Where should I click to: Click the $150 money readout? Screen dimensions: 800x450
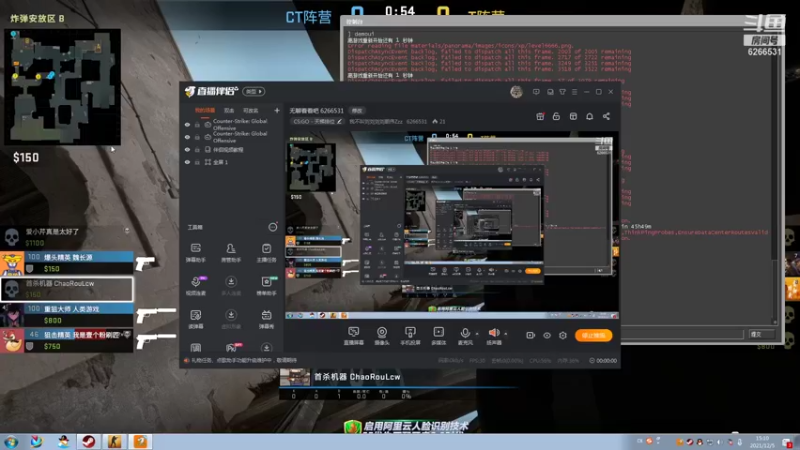(x=26, y=158)
